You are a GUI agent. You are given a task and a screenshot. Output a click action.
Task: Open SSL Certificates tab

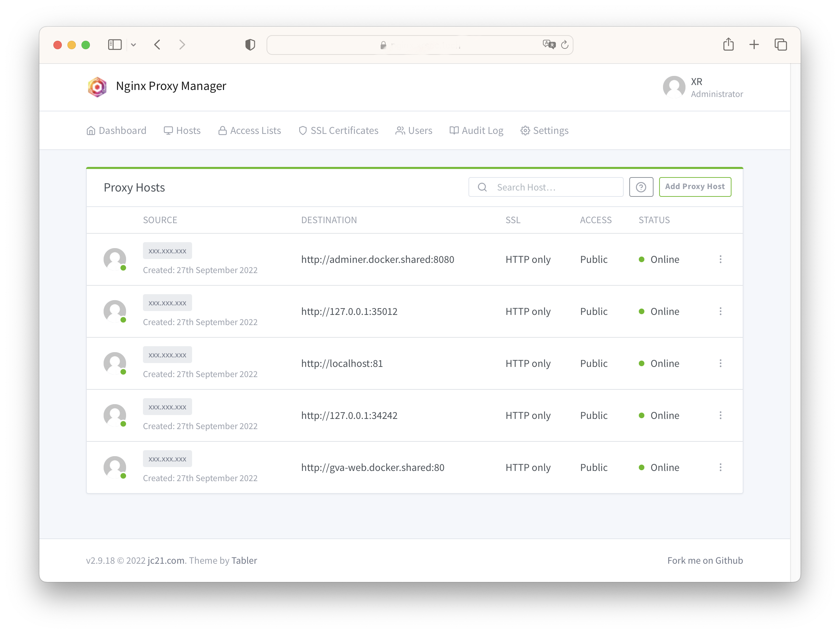[x=339, y=130]
